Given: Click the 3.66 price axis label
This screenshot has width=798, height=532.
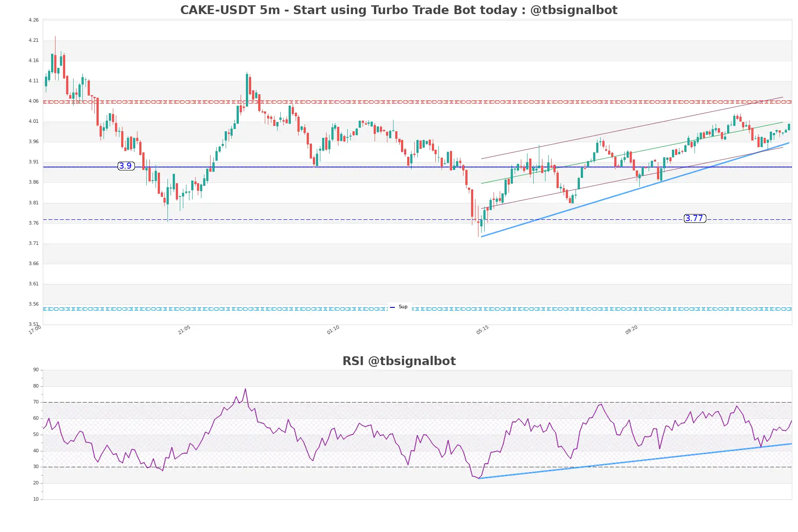Looking at the screenshot, I should pyautogui.click(x=33, y=264).
